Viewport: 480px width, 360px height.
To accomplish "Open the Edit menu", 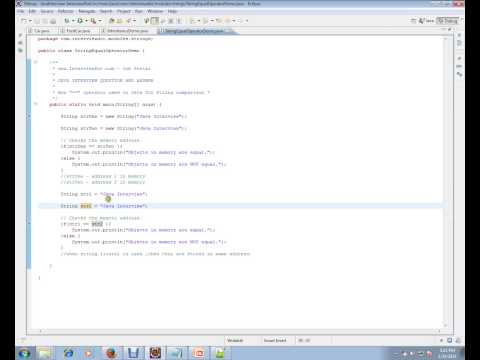I will coord(32,11).
